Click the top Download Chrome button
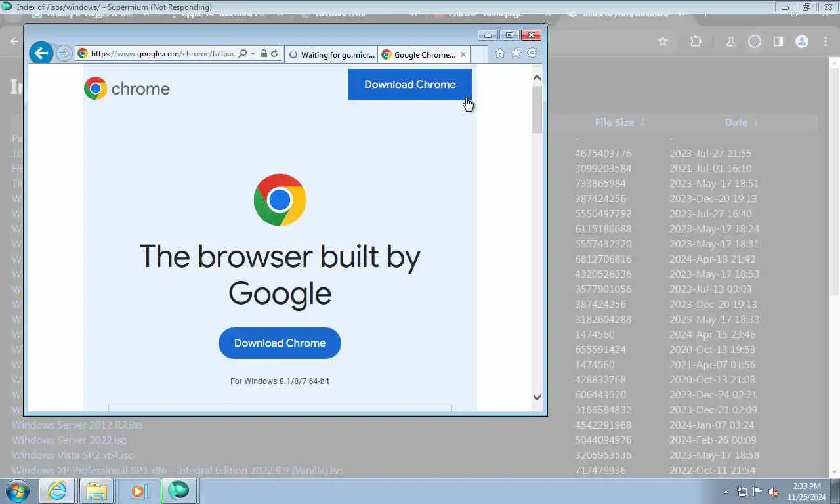Image resolution: width=840 pixels, height=504 pixels. [x=409, y=85]
